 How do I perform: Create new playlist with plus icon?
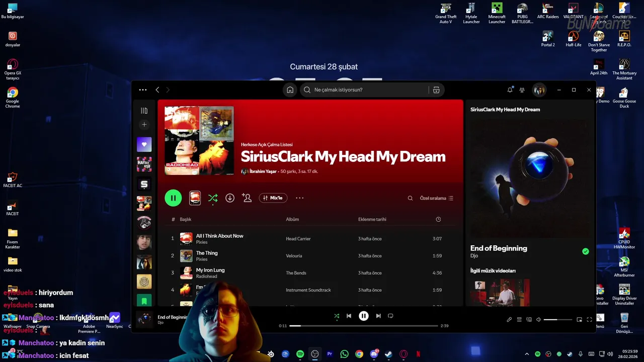144,125
